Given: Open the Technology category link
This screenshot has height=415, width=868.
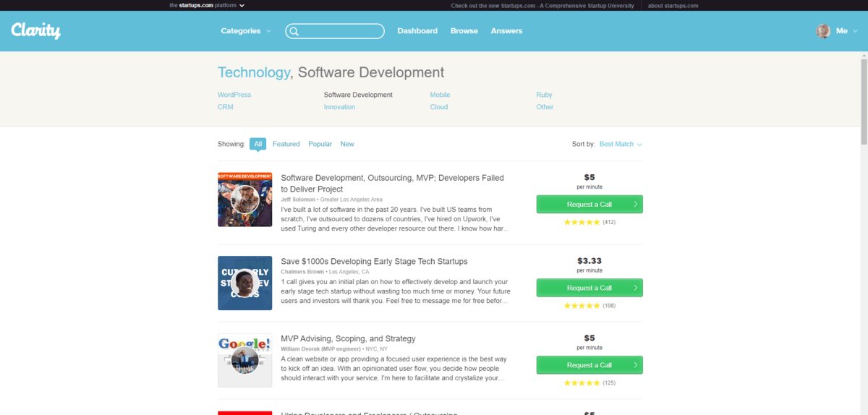Looking at the screenshot, I should click(x=253, y=72).
